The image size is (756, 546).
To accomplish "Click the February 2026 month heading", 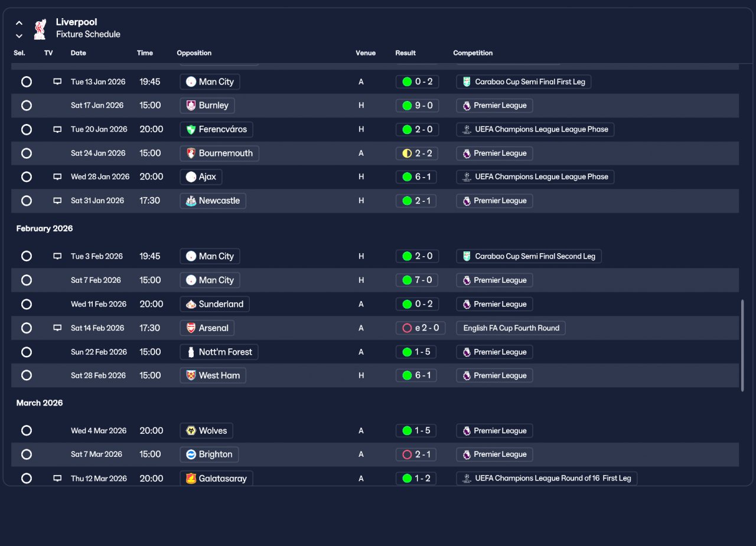I will 44,228.
